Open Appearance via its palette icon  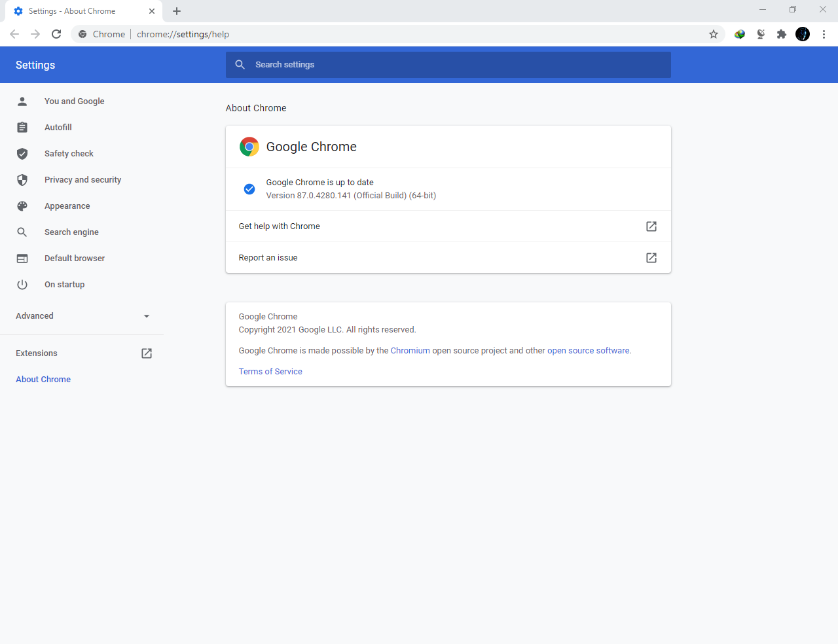click(x=22, y=206)
